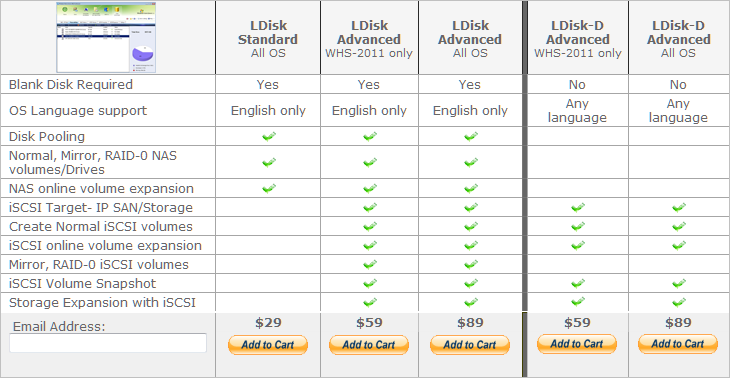Click Mirror RAID-0 iSCSI checkmark for LDisk Advanced All OS

471,264
